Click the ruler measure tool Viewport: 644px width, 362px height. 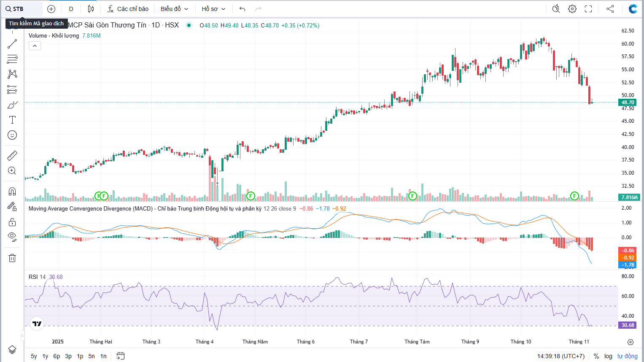coord(12,156)
